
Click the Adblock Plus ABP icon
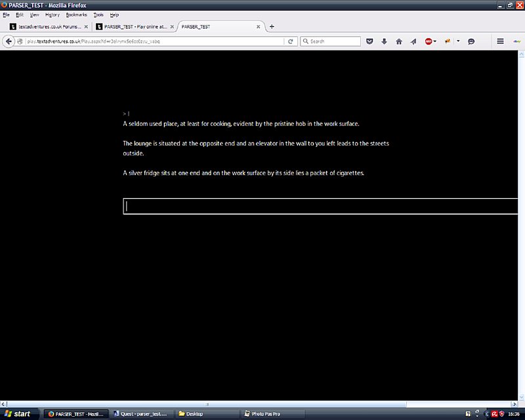(x=429, y=41)
